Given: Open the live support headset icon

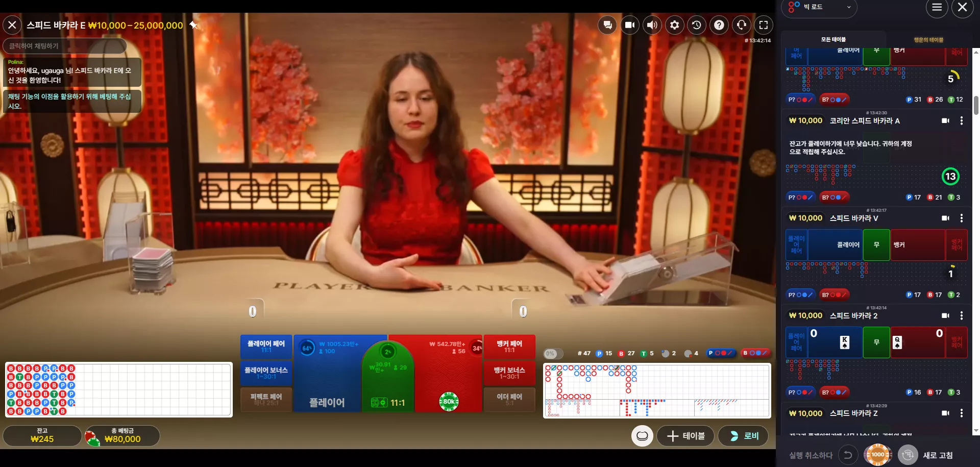Looking at the screenshot, I should tap(742, 24).
